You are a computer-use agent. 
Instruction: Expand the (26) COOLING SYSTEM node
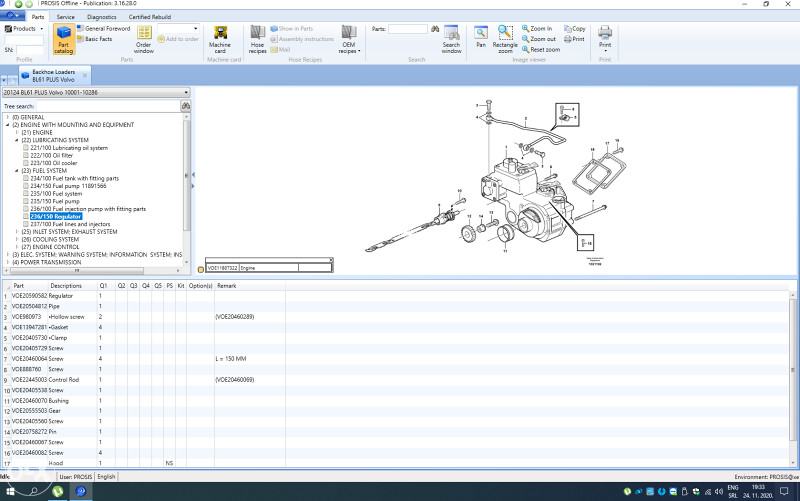17,239
